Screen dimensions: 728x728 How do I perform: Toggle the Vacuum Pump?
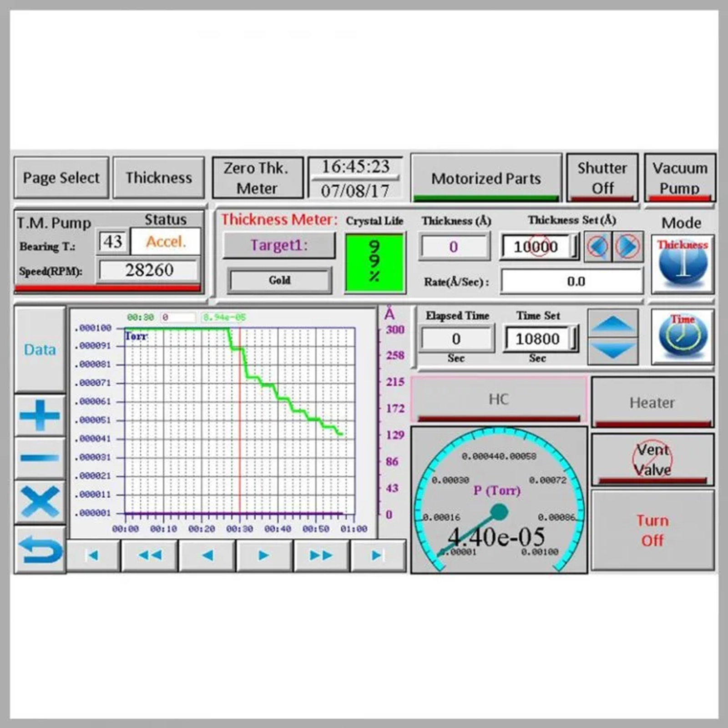point(680,178)
